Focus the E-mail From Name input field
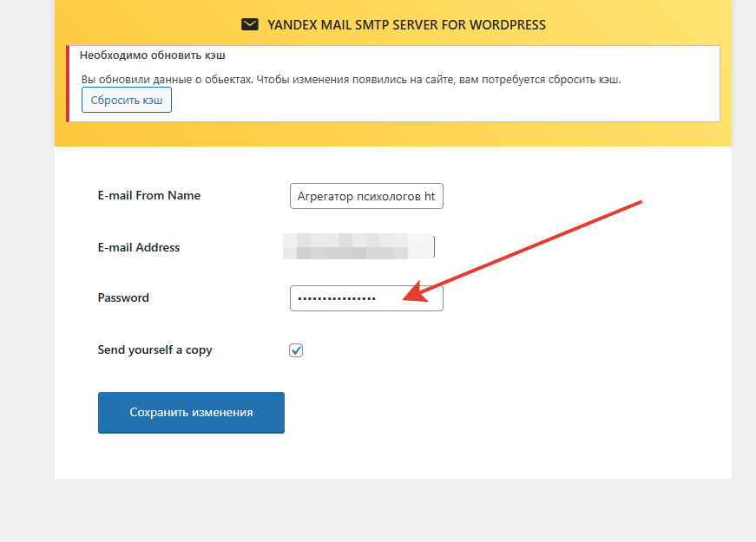This screenshot has width=756, height=542. click(x=365, y=196)
